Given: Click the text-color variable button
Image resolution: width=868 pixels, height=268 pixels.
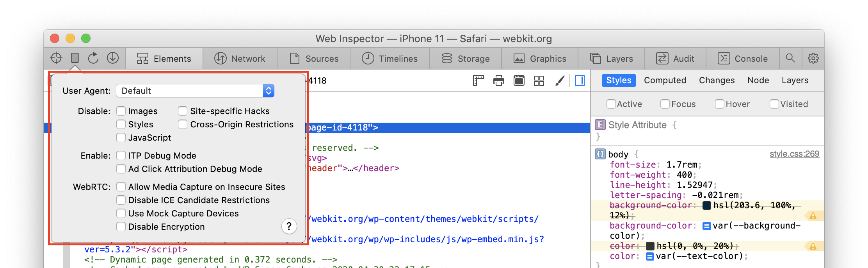Looking at the screenshot, I should click(x=650, y=256).
